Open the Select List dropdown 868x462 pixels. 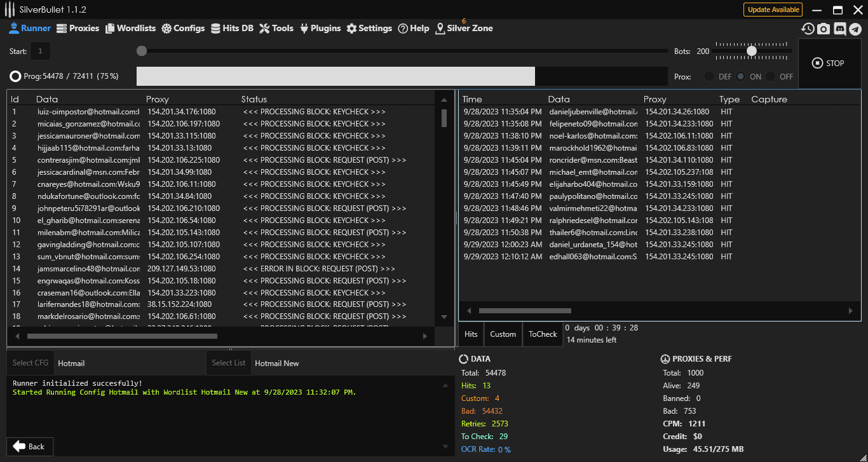tap(229, 363)
